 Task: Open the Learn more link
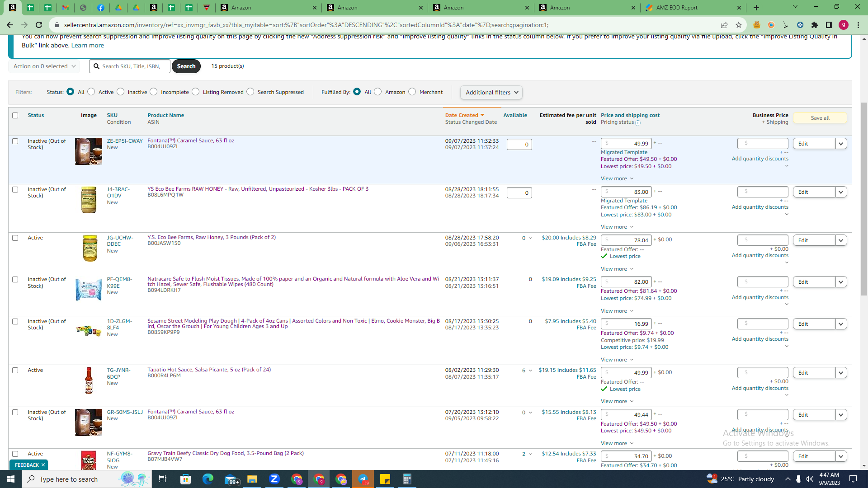coord(88,45)
